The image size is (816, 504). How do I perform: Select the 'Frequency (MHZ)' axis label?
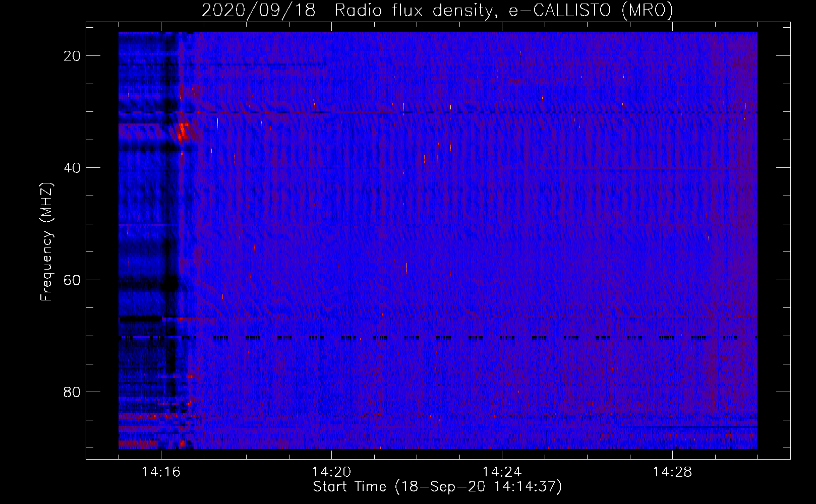click(x=46, y=242)
